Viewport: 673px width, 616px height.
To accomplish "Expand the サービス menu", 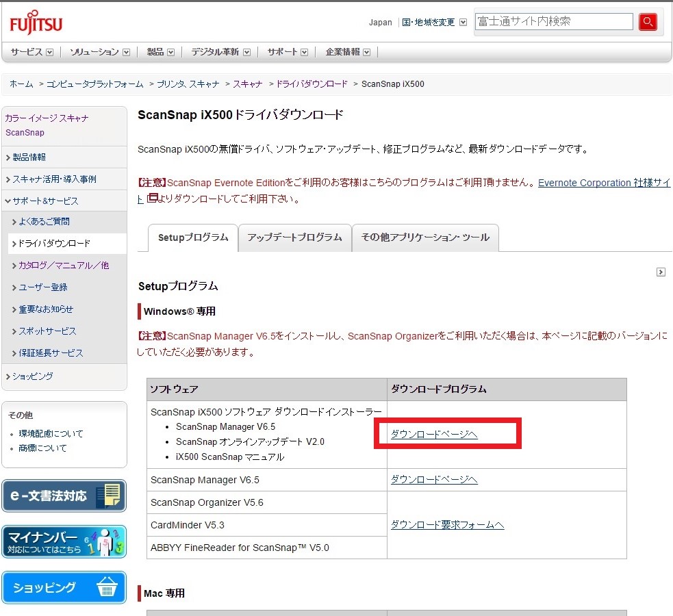I will (31, 52).
